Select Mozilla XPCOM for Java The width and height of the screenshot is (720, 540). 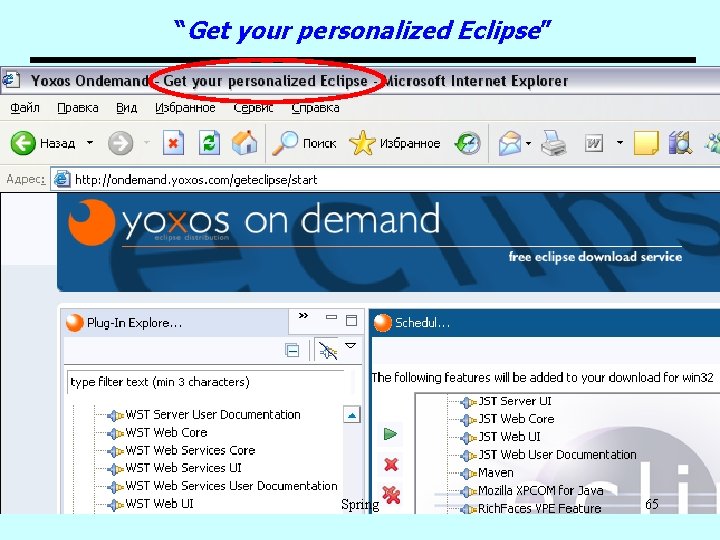click(x=540, y=490)
